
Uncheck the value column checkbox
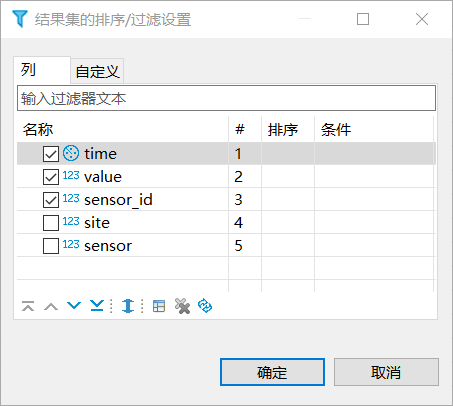point(51,177)
